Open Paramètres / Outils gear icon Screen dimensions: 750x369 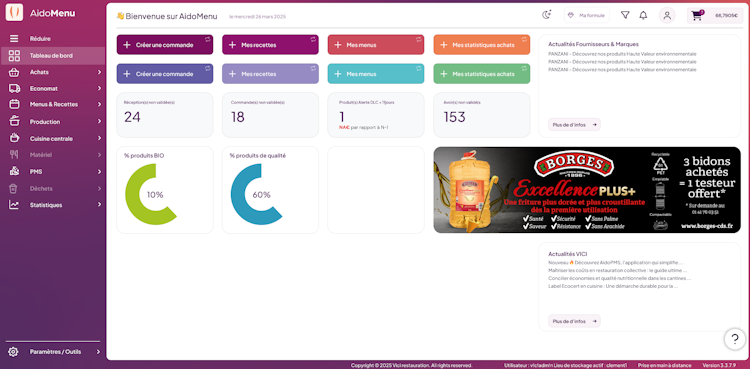coord(13,352)
